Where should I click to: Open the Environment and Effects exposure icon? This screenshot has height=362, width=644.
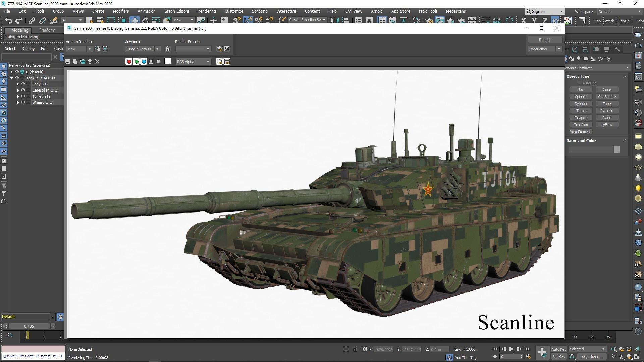(x=227, y=49)
